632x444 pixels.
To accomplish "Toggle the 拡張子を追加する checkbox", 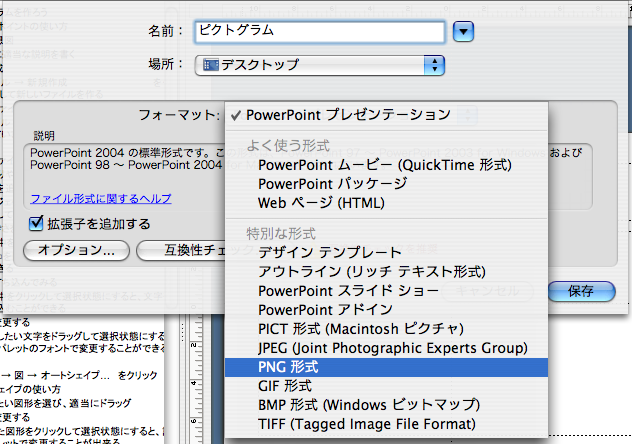I will tap(36, 223).
